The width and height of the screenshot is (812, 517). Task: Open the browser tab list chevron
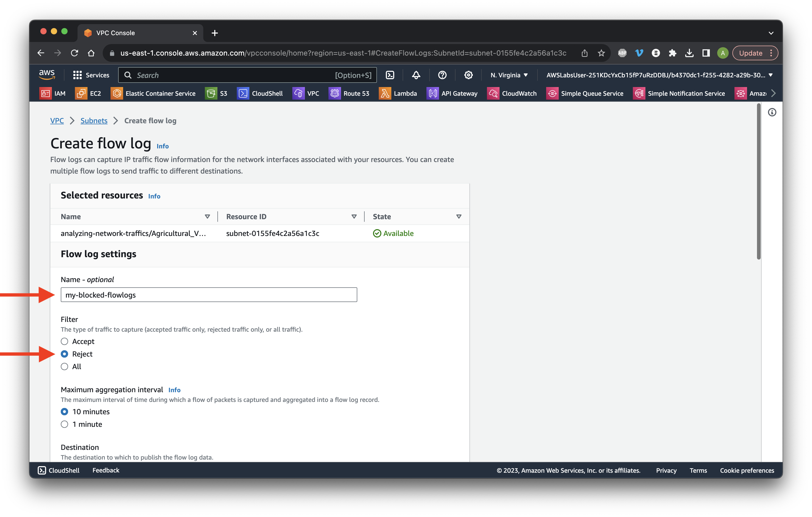point(771,33)
